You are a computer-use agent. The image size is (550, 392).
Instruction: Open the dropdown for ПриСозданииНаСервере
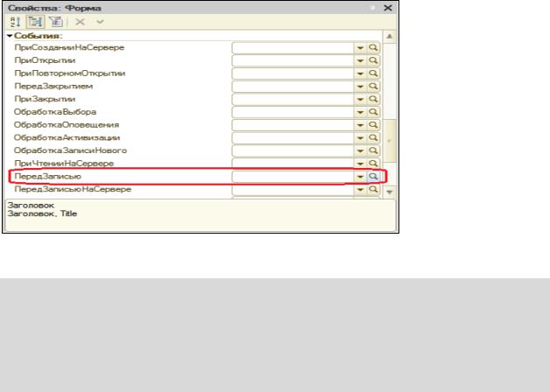pos(360,48)
